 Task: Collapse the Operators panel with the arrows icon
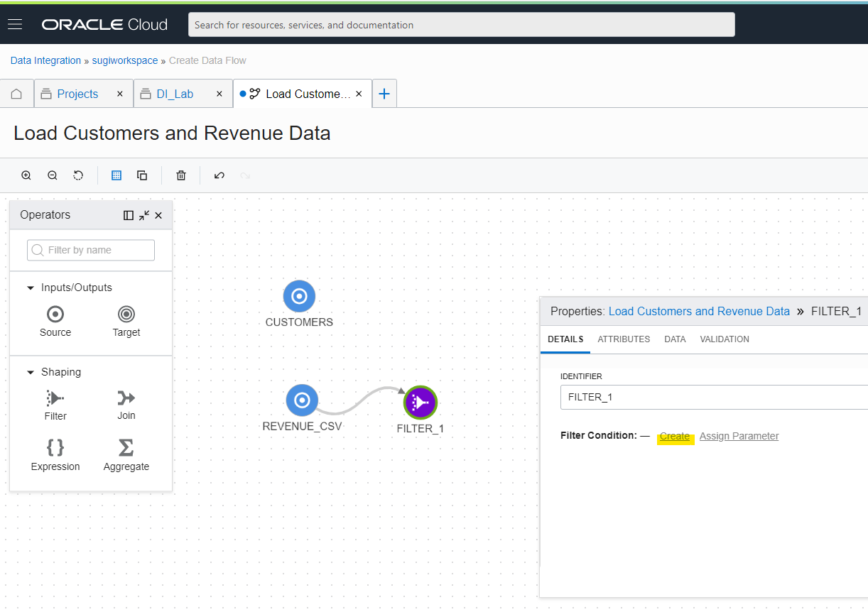144,215
